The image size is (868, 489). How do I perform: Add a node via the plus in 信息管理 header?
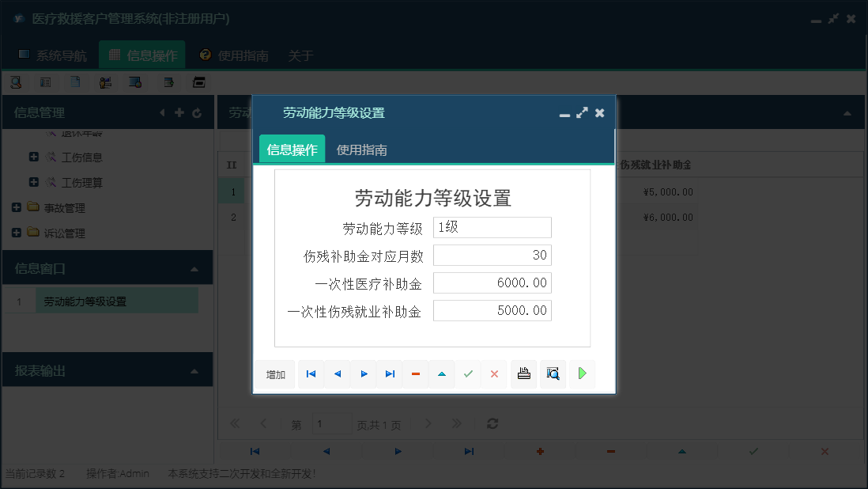pos(179,112)
